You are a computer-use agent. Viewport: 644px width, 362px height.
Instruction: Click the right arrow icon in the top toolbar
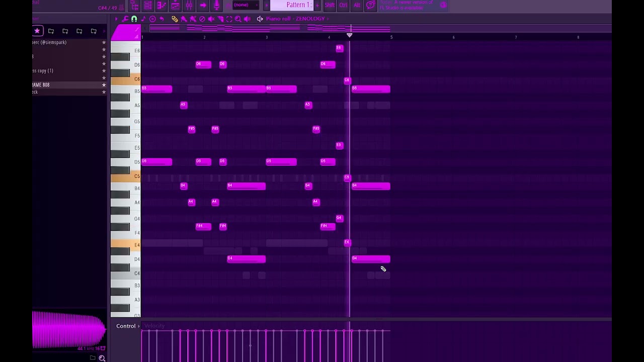pos(203,6)
